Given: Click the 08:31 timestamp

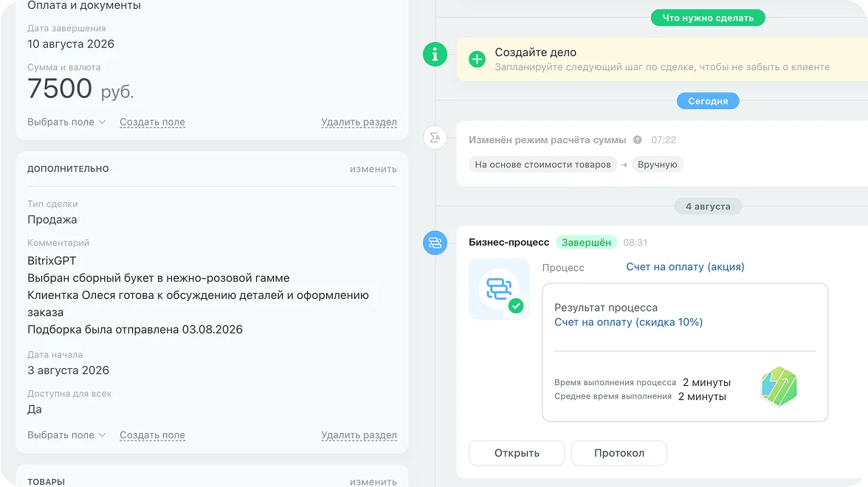Looking at the screenshot, I should click(x=635, y=242).
